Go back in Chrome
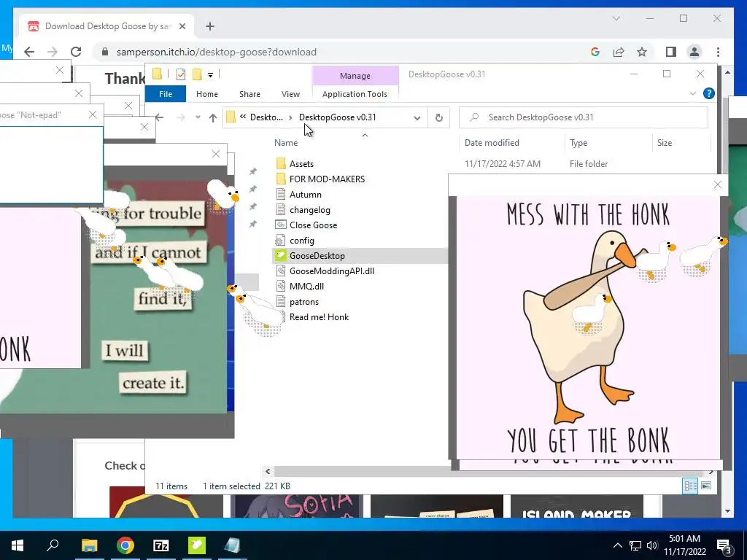Image resolution: width=747 pixels, height=560 pixels. click(29, 52)
